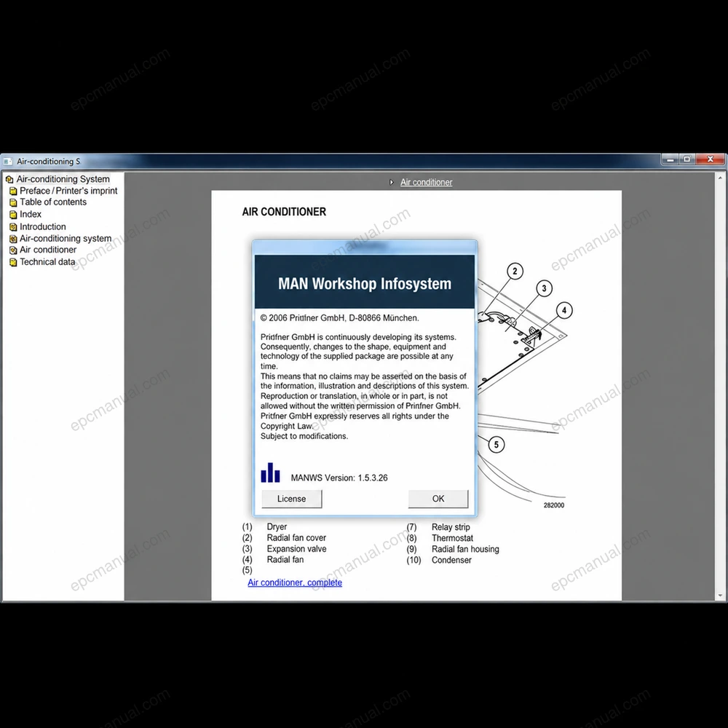Viewport: 728px width, 728px height.
Task: Click OK to close the about dialog
Action: point(438,499)
